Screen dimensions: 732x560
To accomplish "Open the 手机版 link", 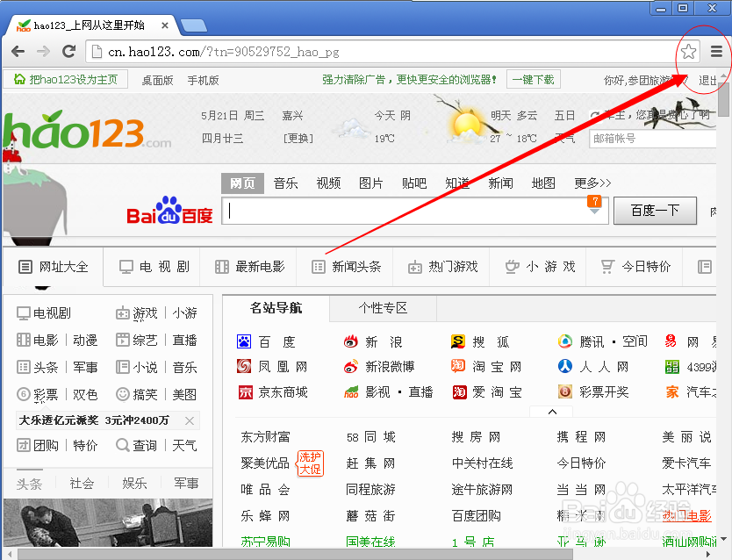I will tap(203, 80).
